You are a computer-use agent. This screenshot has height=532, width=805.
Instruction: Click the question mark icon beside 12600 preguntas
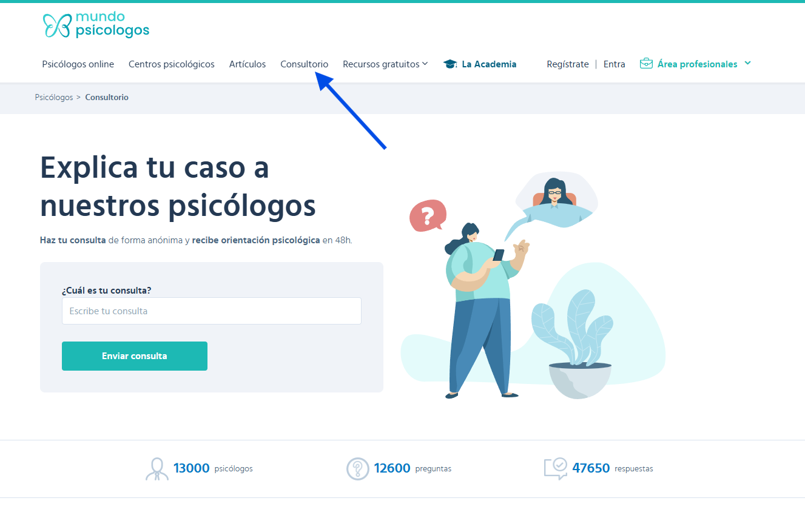click(x=358, y=469)
